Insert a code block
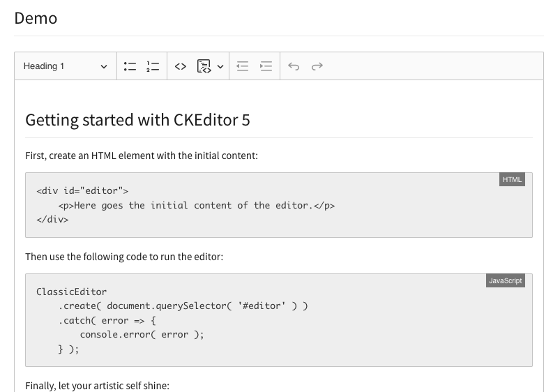The image size is (560, 392). pos(204,66)
